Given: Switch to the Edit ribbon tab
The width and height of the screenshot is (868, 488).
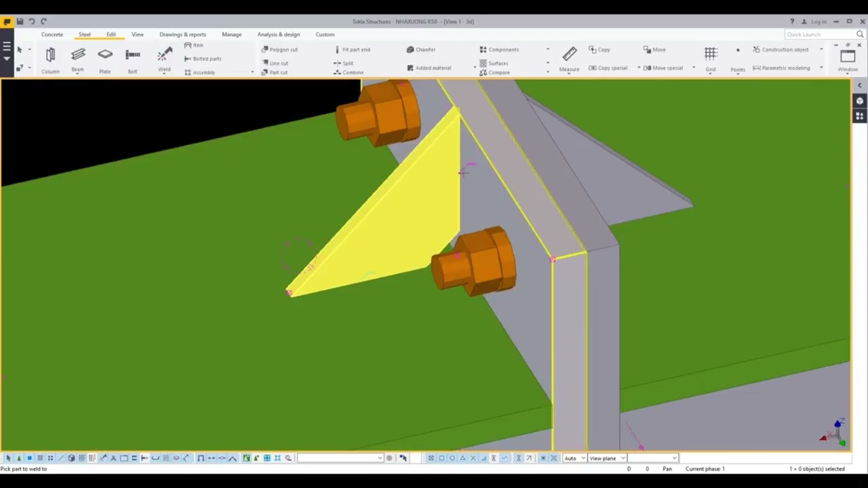Looking at the screenshot, I should click(111, 35).
